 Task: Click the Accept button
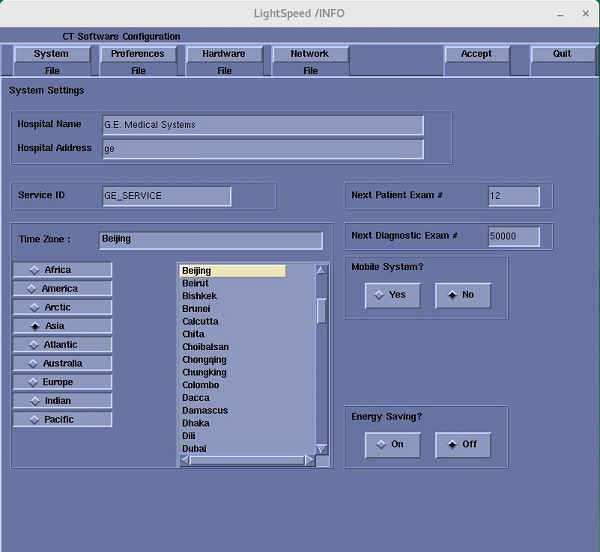click(476, 54)
